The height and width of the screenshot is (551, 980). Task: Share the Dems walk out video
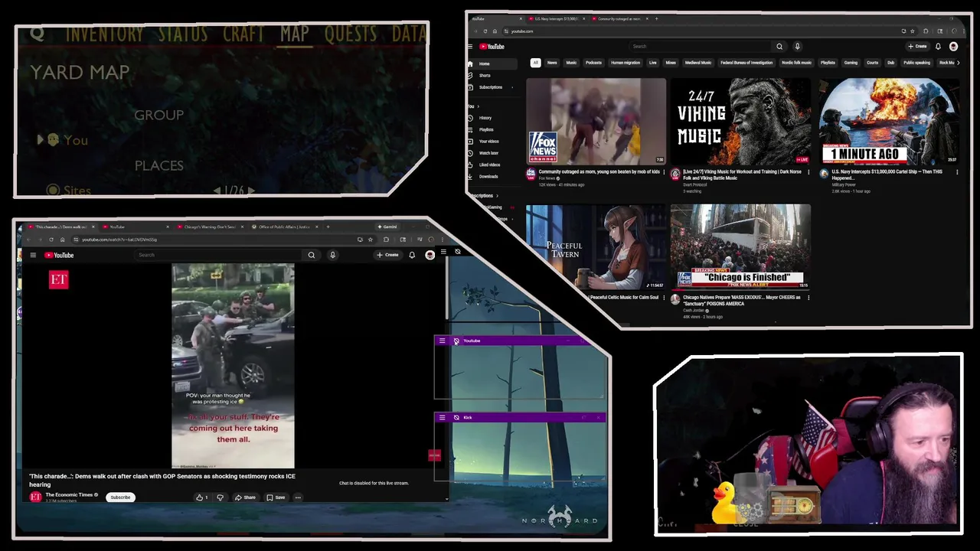click(245, 497)
